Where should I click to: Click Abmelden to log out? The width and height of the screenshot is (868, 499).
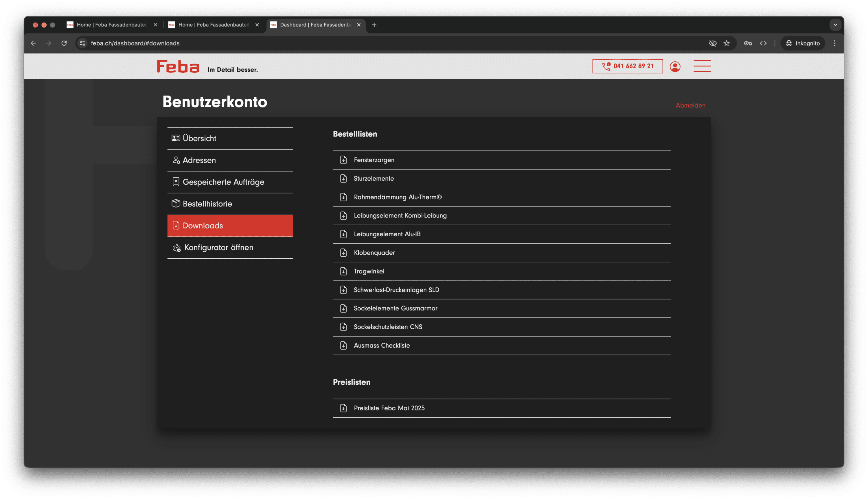point(690,105)
